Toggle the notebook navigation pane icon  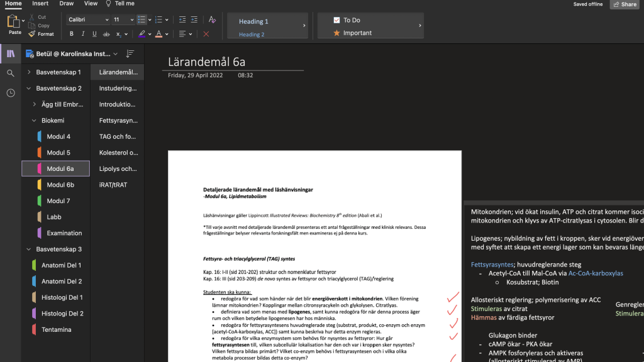click(x=11, y=53)
